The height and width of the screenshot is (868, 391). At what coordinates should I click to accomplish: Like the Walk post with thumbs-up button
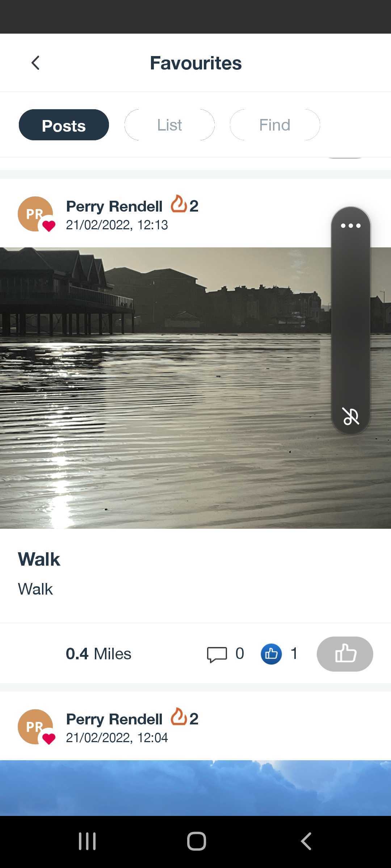[x=345, y=654]
